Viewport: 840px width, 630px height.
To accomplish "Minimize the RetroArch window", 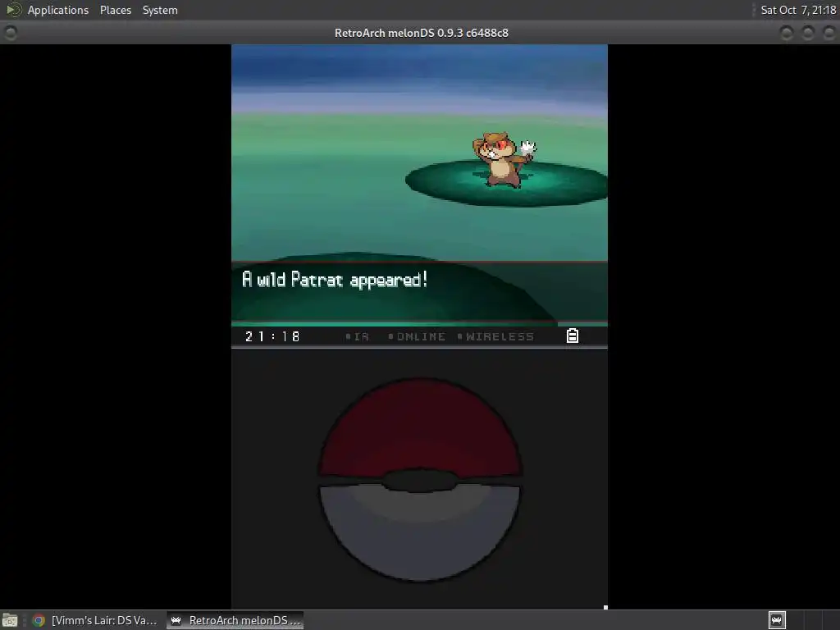I will click(x=787, y=33).
